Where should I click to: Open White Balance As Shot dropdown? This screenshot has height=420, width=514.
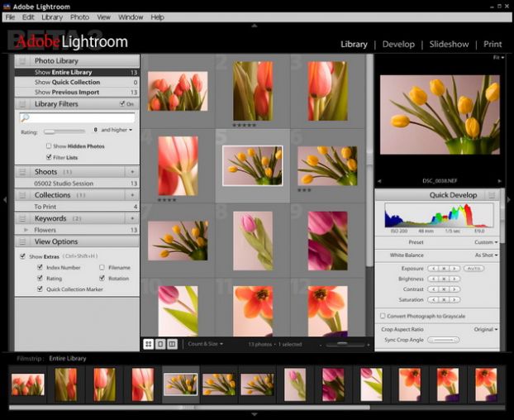486,255
